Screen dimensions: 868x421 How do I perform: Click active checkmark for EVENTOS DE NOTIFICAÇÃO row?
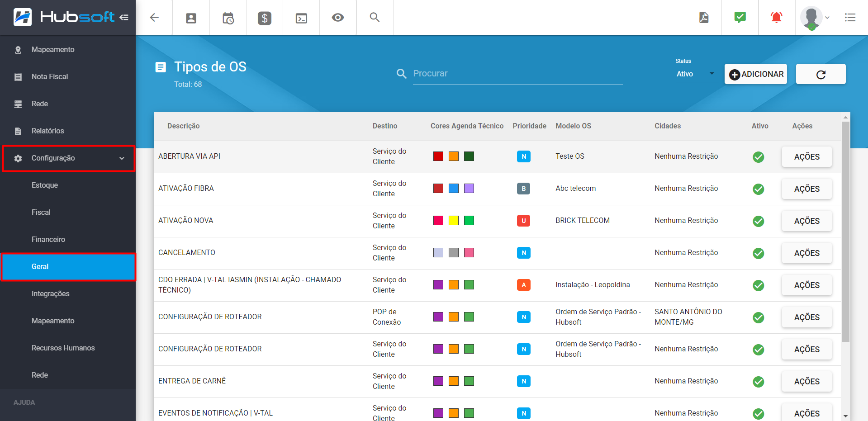pos(759,414)
